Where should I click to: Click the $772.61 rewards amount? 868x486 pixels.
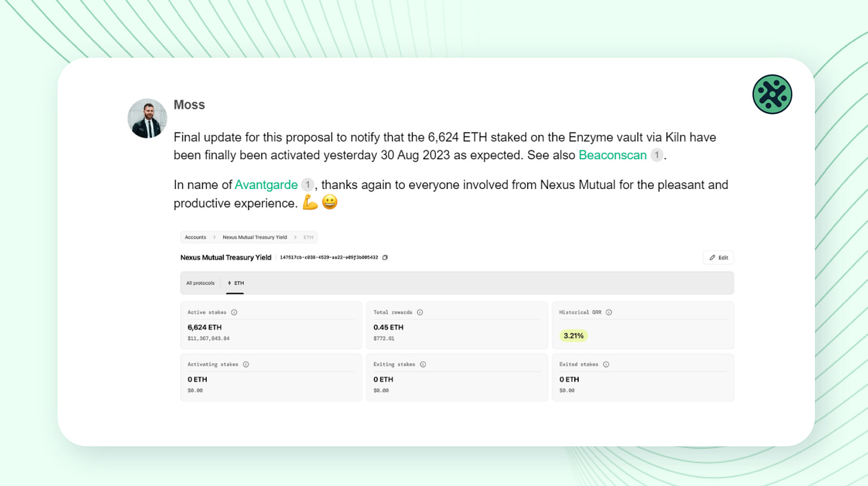(x=383, y=338)
